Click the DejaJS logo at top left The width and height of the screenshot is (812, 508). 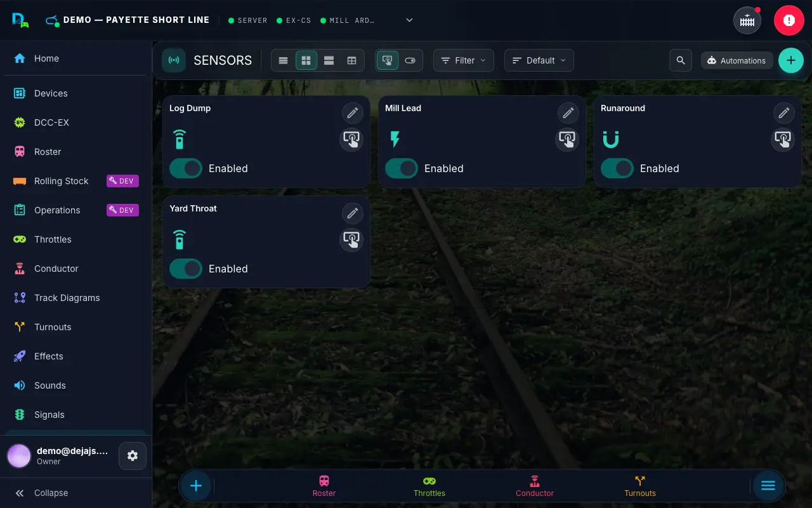[20, 20]
